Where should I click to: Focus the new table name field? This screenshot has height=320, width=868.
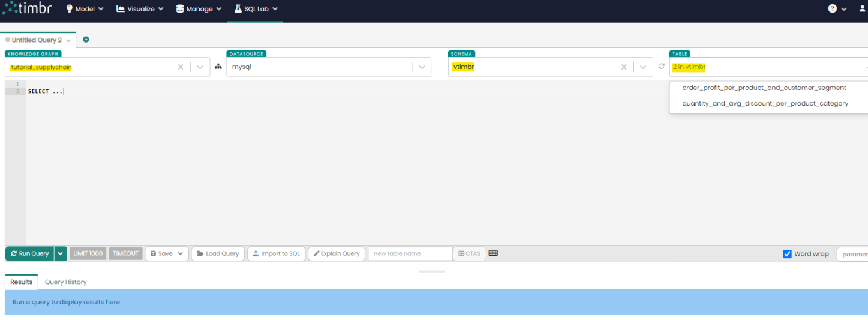click(410, 253)
